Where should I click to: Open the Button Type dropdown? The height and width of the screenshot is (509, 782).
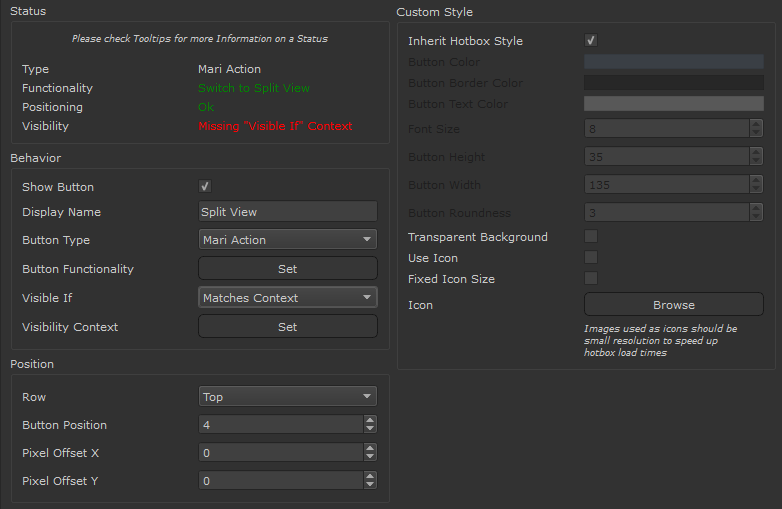click(288, 240)
